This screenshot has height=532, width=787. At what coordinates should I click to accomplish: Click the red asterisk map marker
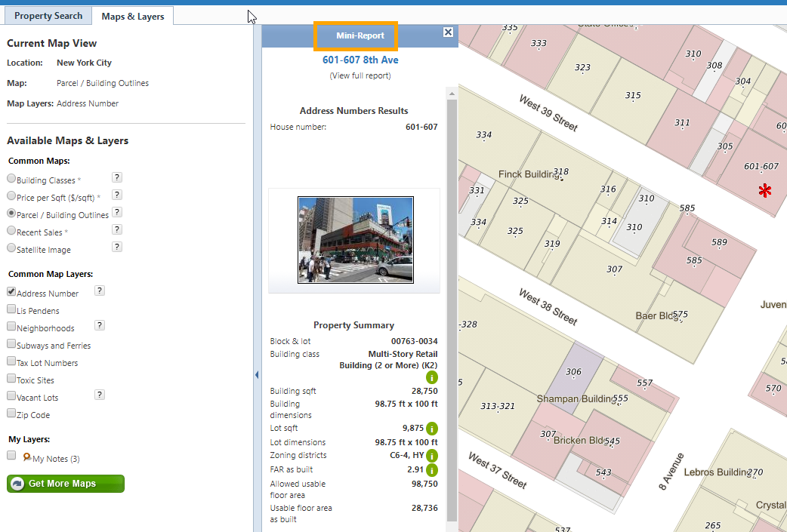point(765,190)
